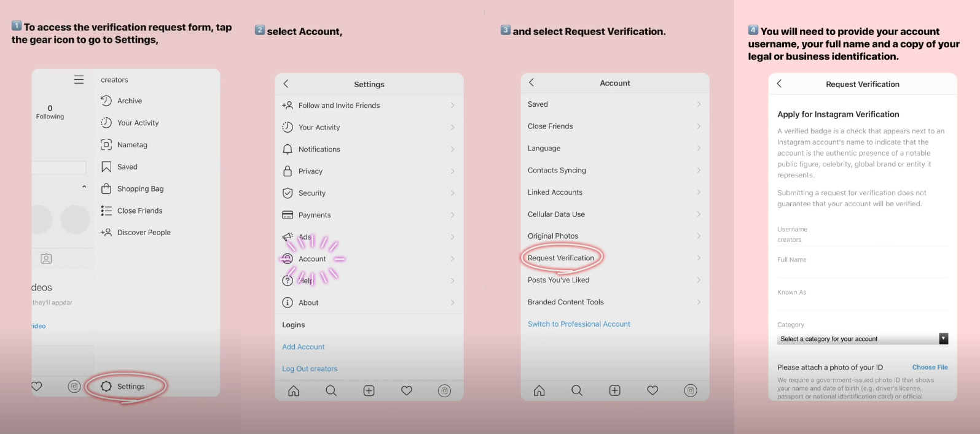Screen dimensions: 980x434
Task: Tap the search icon in Settings bottom bar
Action: click(331, 390)
